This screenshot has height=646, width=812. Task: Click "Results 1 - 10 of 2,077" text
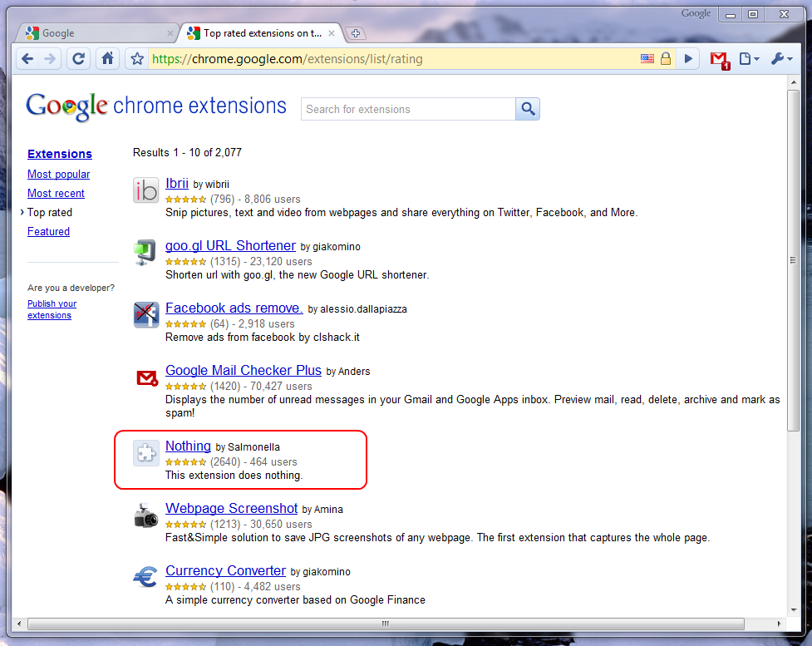187,152
